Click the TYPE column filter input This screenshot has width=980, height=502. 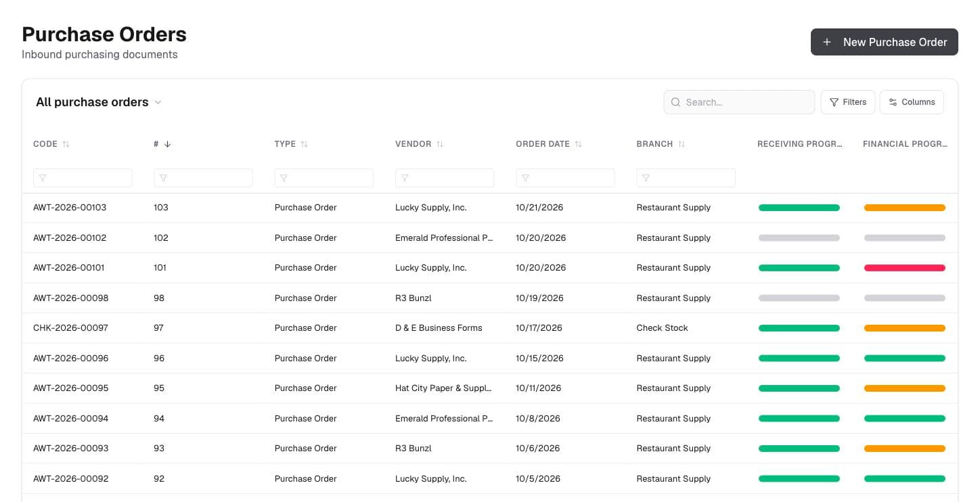(x=324, y=178)
